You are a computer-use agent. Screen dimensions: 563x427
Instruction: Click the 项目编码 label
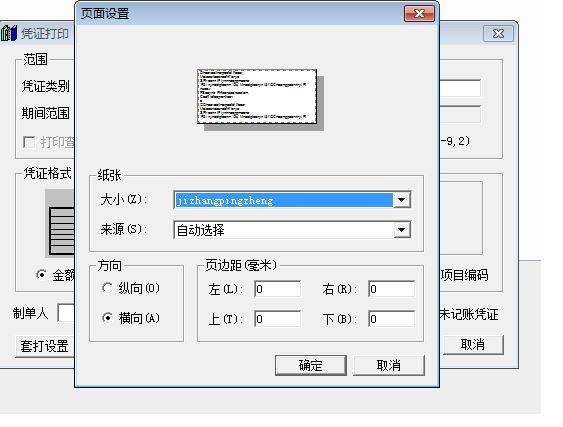click(465, 275)
